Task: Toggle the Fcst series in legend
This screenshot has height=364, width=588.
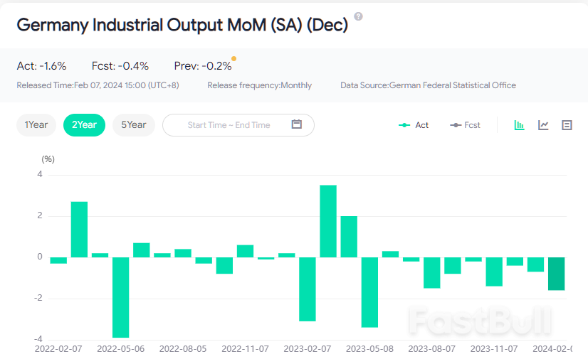Action: (x=466, y=125)
